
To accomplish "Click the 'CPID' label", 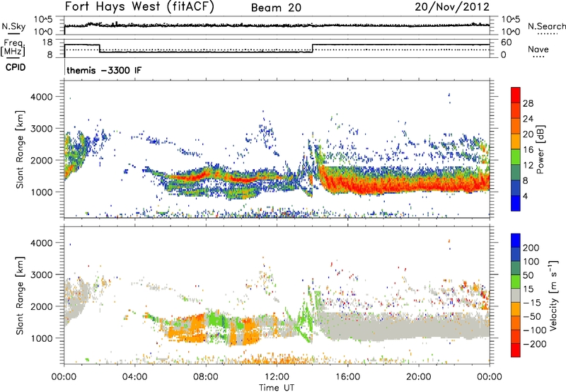I will (16, 67).
